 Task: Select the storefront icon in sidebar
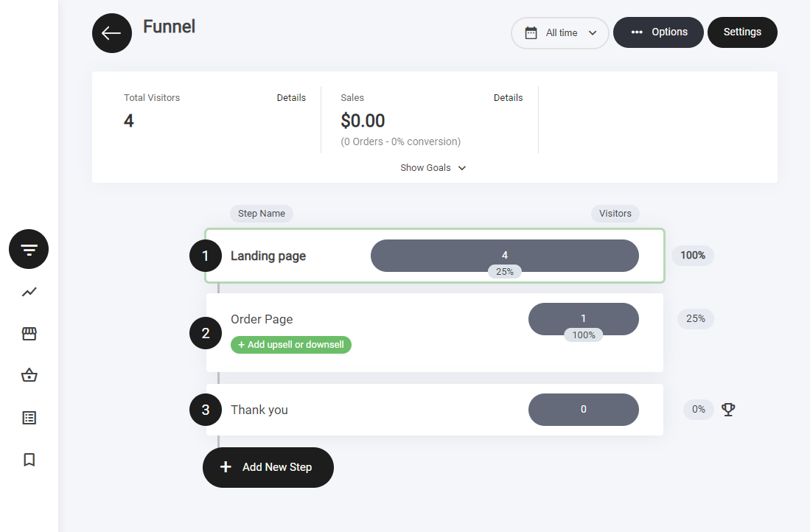[x=29, y=334]
